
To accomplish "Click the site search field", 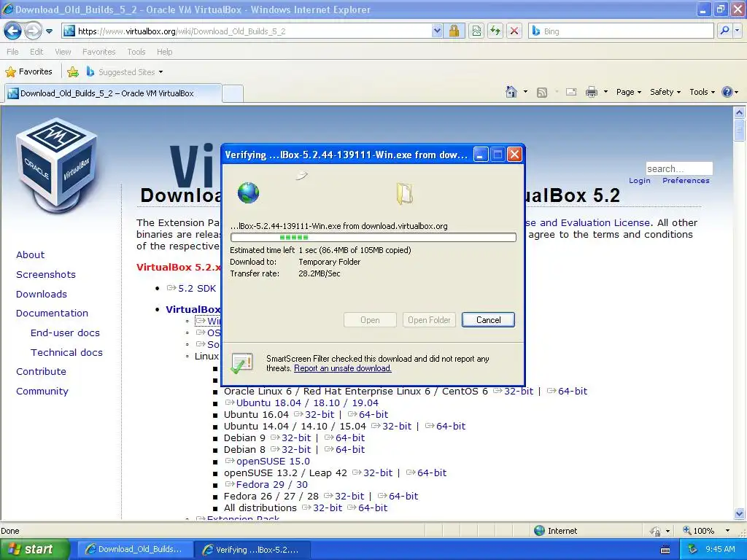I will 679,168.
